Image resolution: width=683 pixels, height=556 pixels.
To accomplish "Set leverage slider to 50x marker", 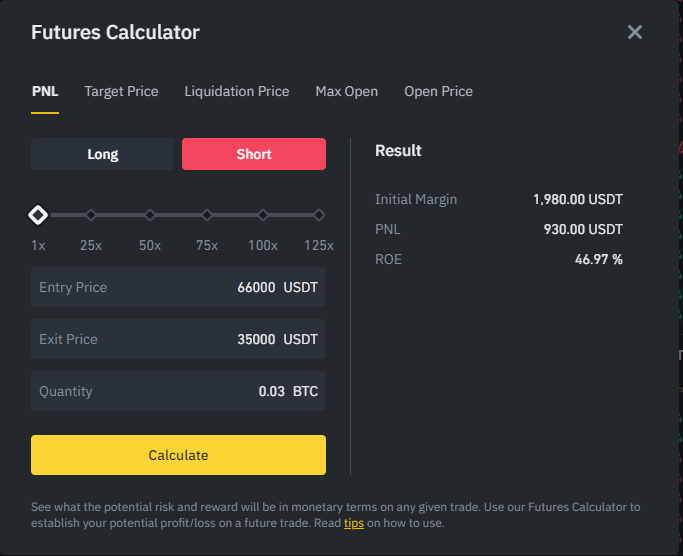I will pos(150,215).
